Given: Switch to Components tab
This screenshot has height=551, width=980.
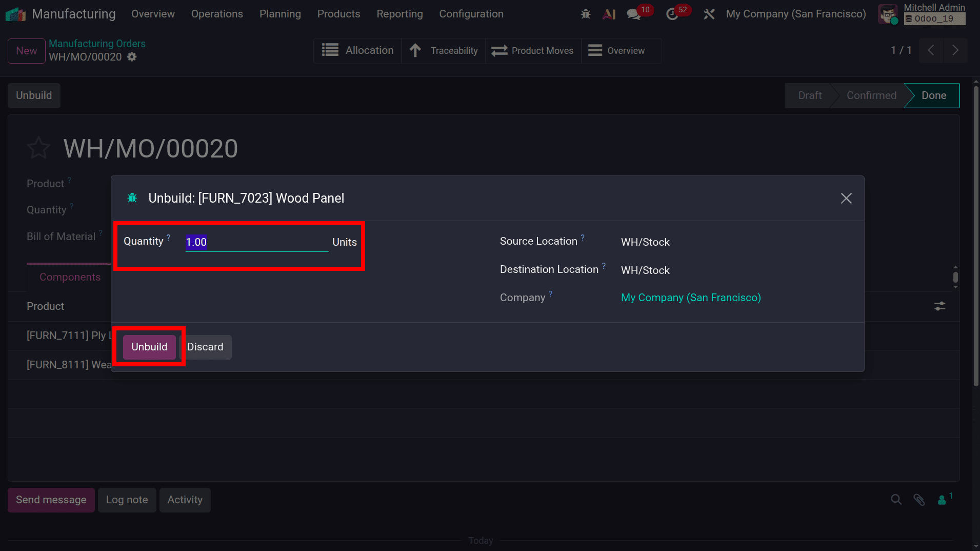Looking at the screenshot, I should tap(70, 277).
